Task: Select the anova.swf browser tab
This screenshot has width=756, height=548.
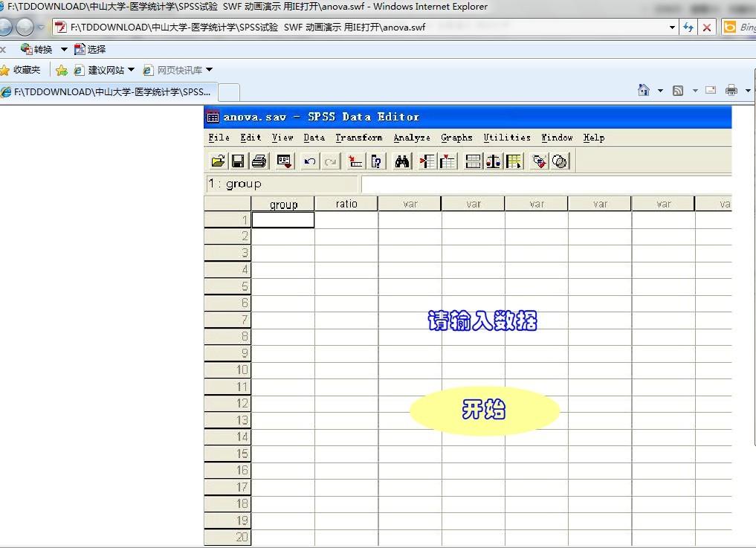Action: point(109,91)
